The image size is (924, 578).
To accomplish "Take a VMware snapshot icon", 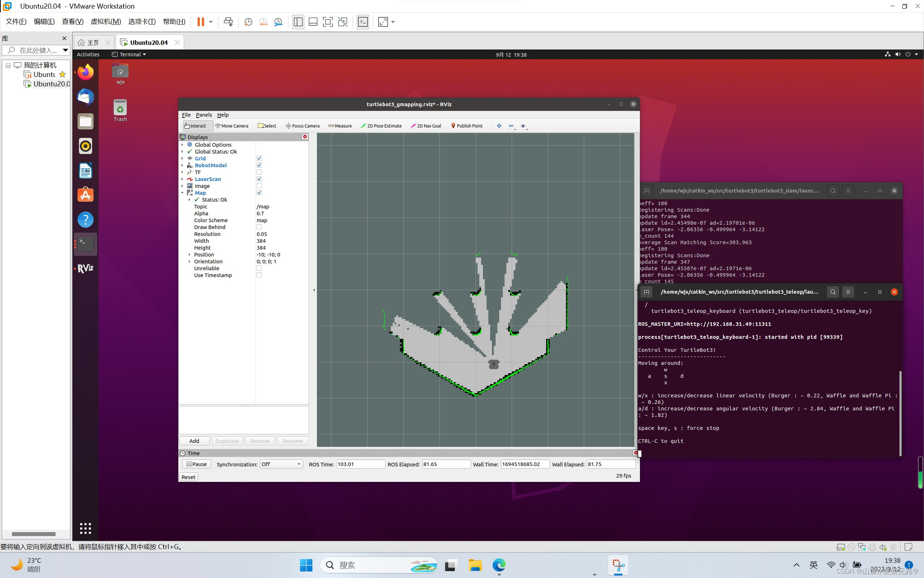I will (248, 22).
